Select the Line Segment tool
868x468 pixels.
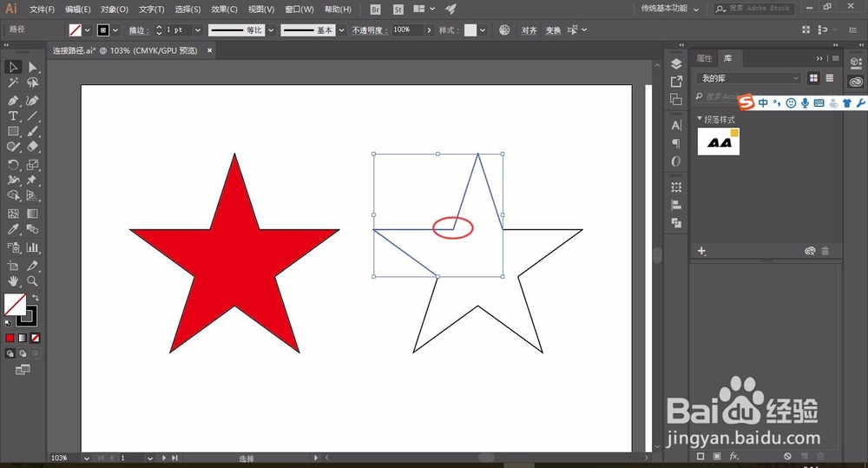click(x=33, y=116)
